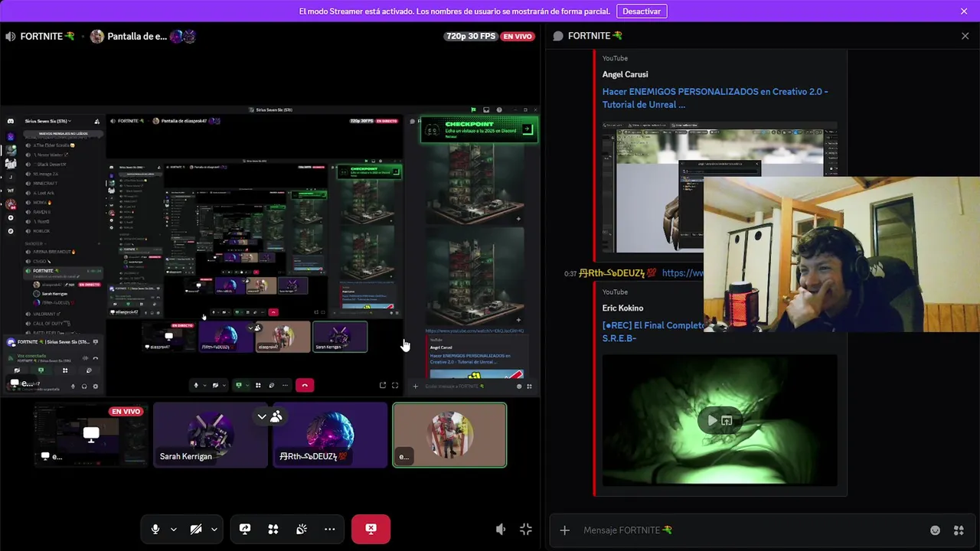Open the Eric Kokino channel link
980x551 pixels.
point(622,308)
